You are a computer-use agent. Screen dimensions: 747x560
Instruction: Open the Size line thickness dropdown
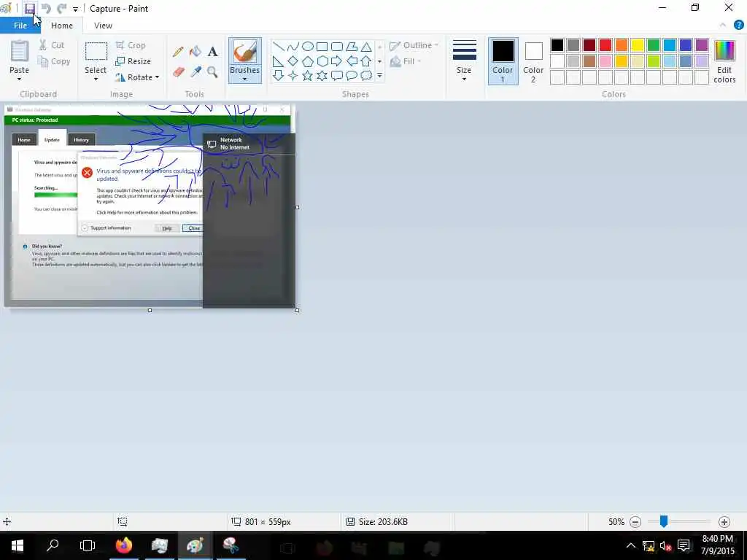[464, 61]
